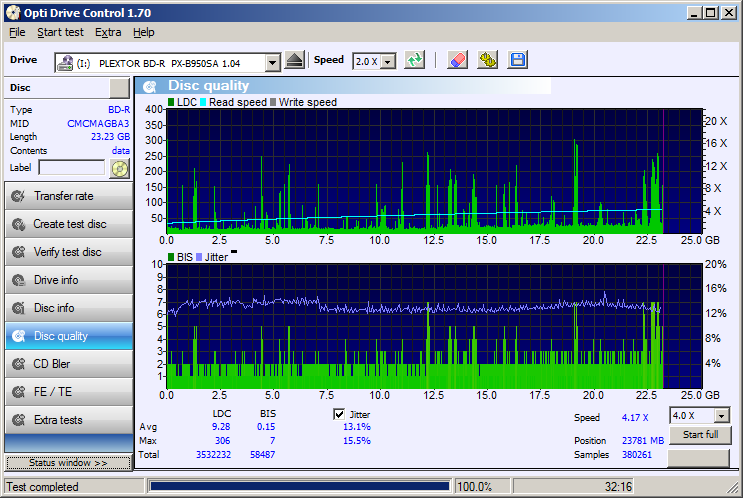Click the BIS total value 58487
The image size is (743, 498).
pos(263,455)
